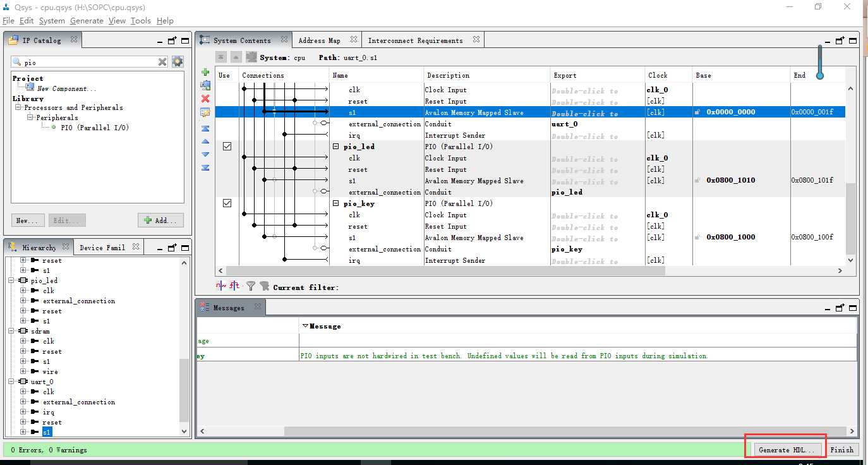Screen dimensions: 868x465
Task: Close the Messages tab with its X icon
Action: pos(258,307)
